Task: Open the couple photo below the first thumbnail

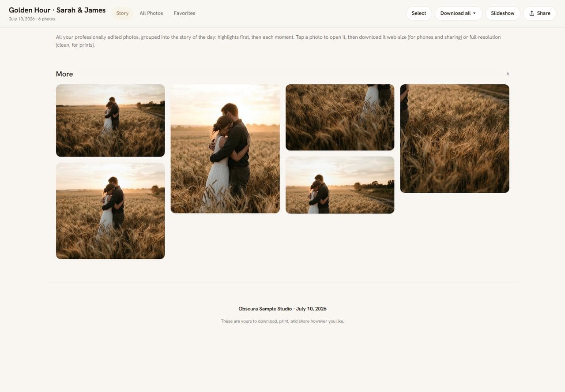Action: (110, 211)
